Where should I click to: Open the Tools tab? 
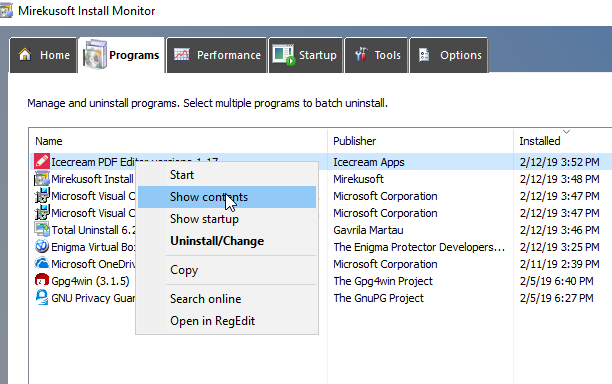coord(377,55)
